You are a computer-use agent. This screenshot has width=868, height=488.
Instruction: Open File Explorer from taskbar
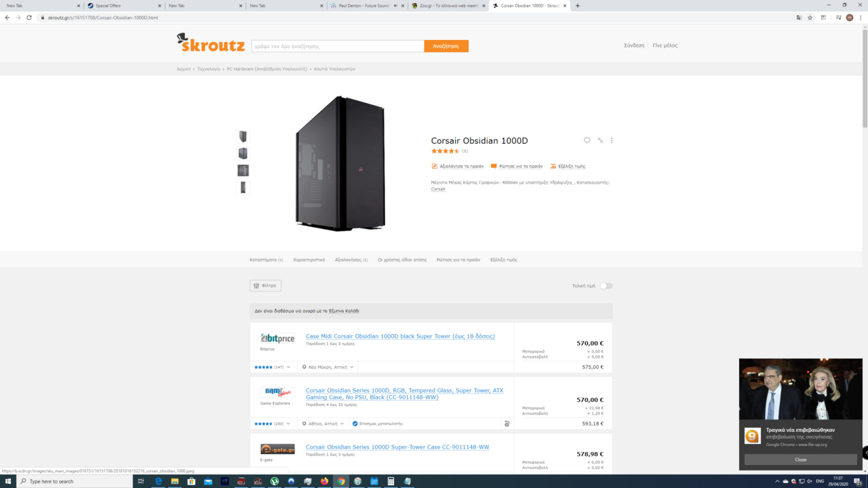[174, 481]
